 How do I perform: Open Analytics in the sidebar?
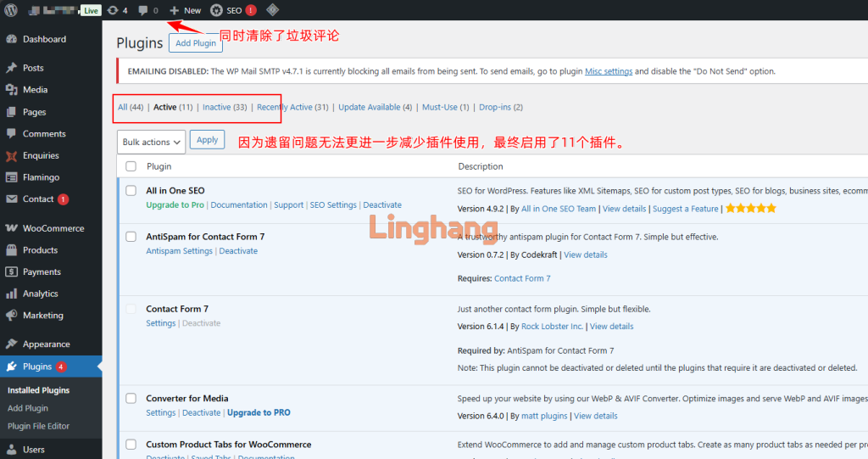[x=40, y=294]
